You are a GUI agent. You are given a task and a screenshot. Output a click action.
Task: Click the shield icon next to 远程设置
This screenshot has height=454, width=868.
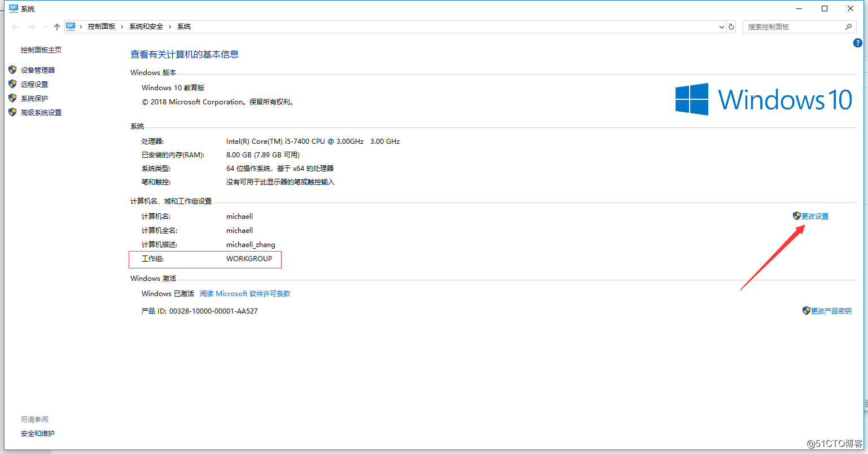[x=12, y=84]
